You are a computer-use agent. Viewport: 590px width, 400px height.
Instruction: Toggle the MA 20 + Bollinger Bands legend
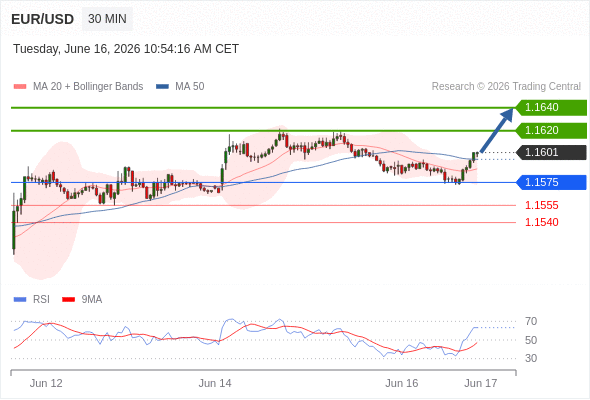pos(78,87)
